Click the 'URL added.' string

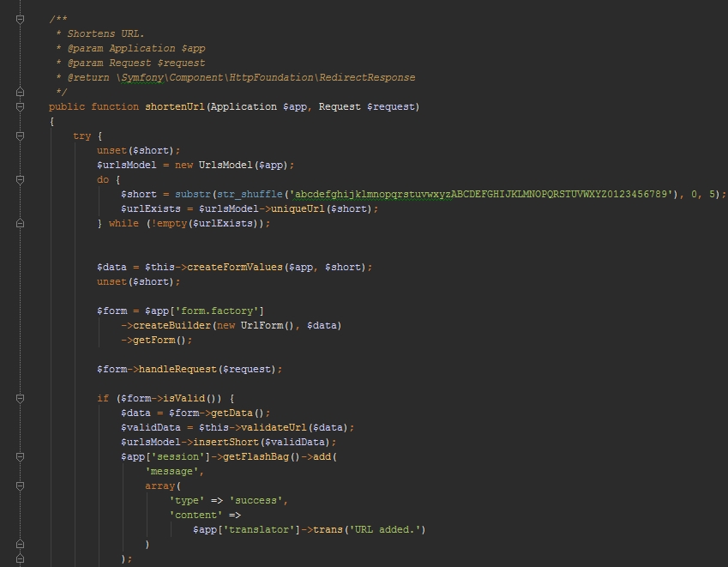(x=384, y=530)
